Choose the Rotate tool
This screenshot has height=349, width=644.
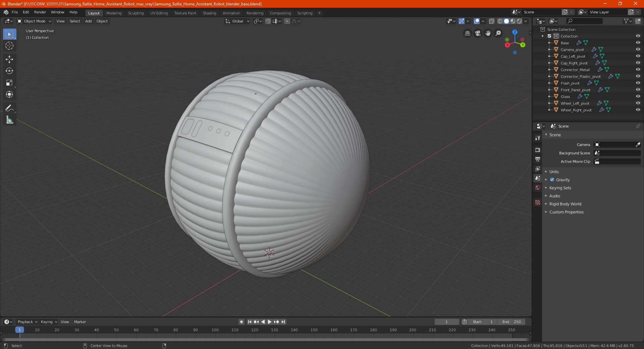tap(9, 71)
